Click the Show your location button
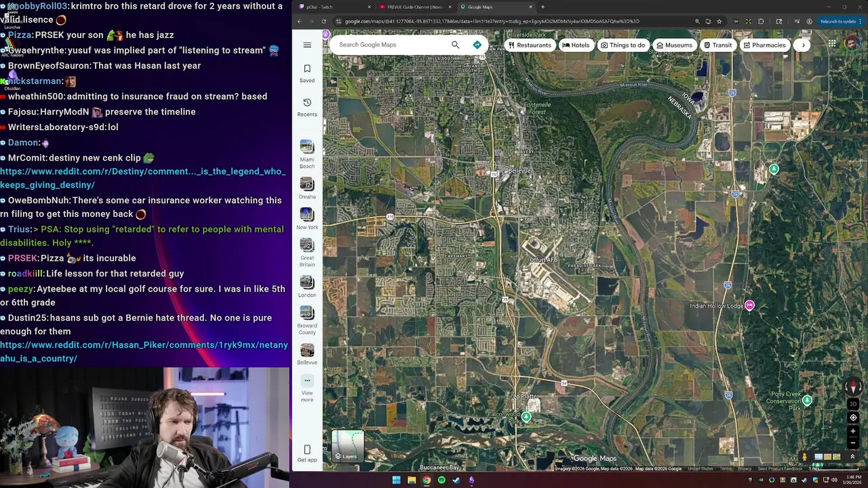The height and width of the screenshot is (488, 868). pos(854,418)
